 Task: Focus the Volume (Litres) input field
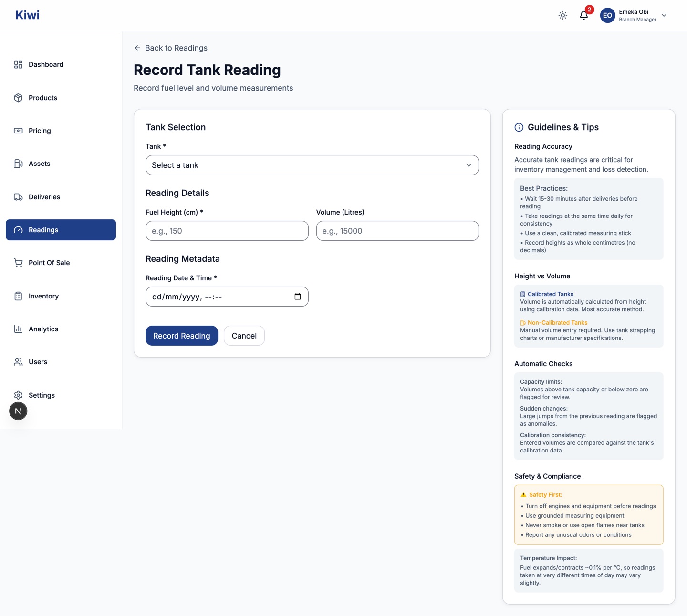(397, 231)
